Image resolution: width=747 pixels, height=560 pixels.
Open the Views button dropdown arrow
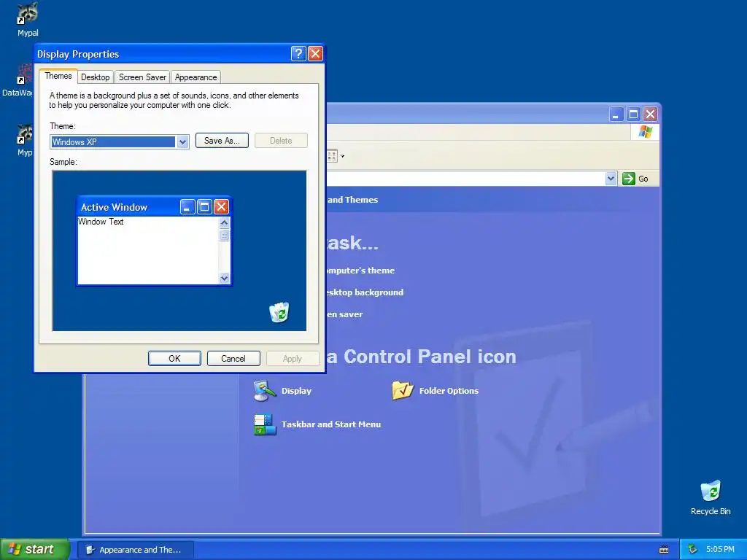click(x=342, y=156)
